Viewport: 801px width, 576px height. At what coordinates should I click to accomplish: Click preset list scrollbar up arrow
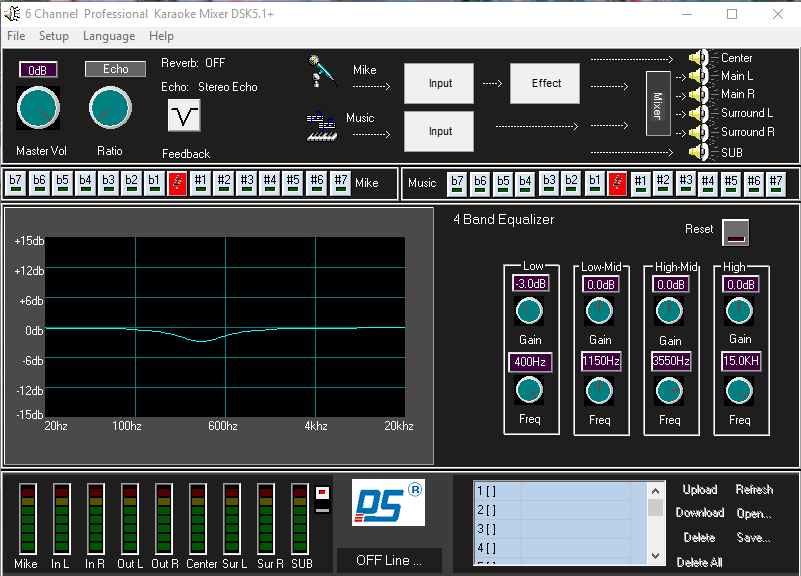coord(655,491)
